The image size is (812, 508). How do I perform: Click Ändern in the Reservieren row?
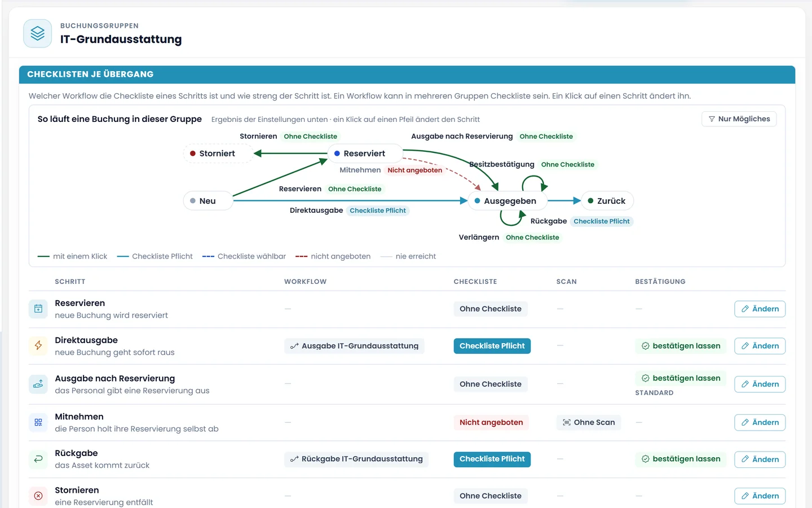760,309
